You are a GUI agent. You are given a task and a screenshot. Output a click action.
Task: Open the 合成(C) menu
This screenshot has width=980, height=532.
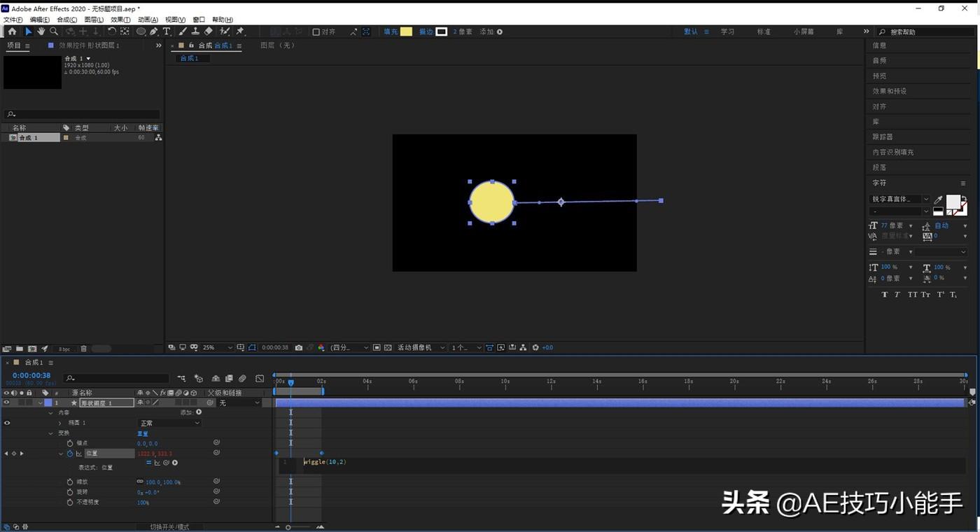click(67, 20)
